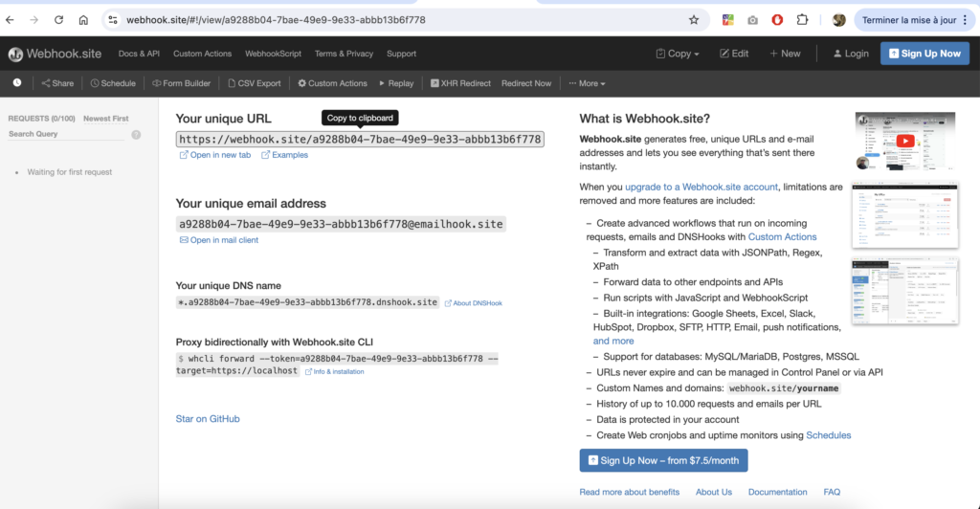Open the browser Extensions puzzle icon
Screen dimensions: 980x509
pyautogui.click(x=802, y=19)
